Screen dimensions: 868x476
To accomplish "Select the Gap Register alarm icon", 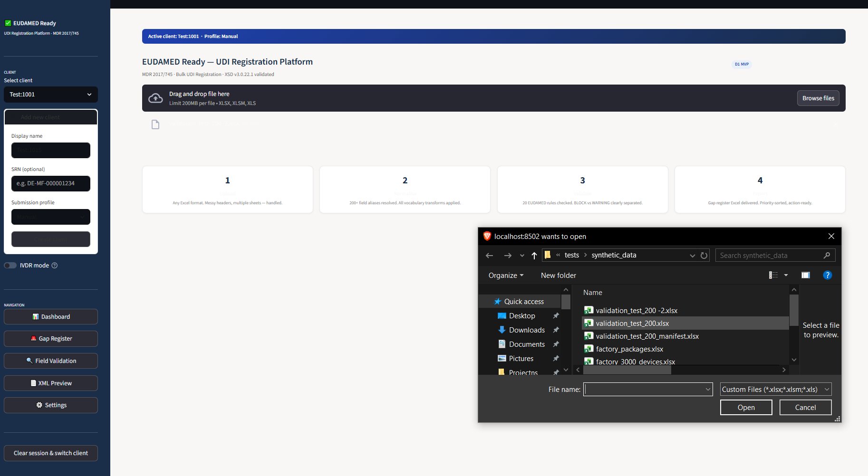I will click(x=33, y=338).
